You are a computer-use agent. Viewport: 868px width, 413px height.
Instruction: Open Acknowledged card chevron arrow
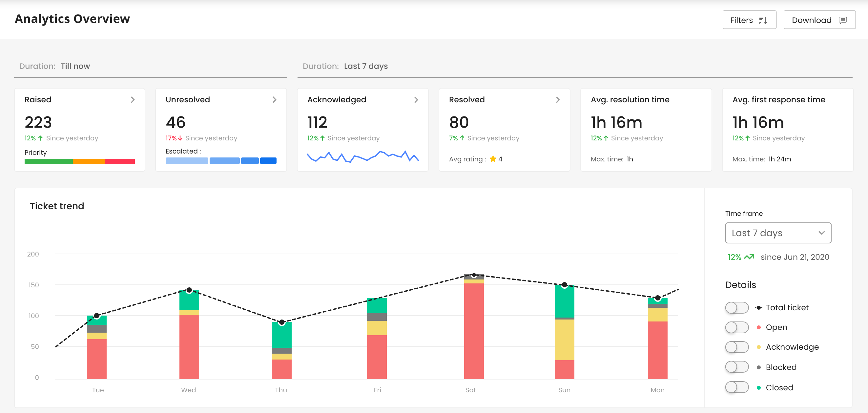click(416, 100)
